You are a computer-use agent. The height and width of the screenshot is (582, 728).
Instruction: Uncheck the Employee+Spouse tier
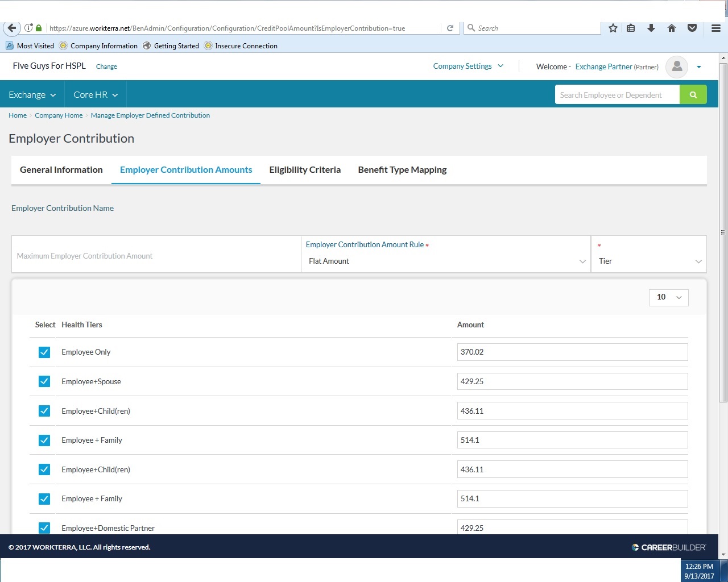(44, 381)
